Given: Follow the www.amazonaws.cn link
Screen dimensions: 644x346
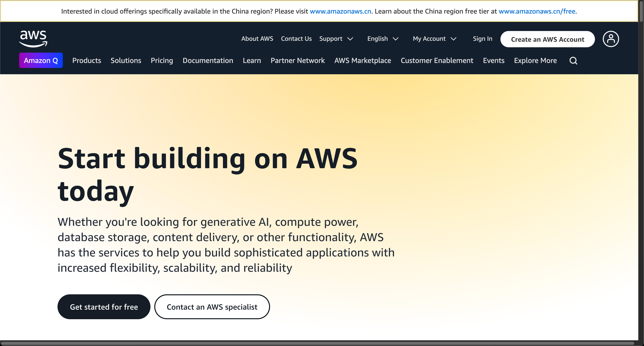Looking at the screenshot, I should (340, 11).
